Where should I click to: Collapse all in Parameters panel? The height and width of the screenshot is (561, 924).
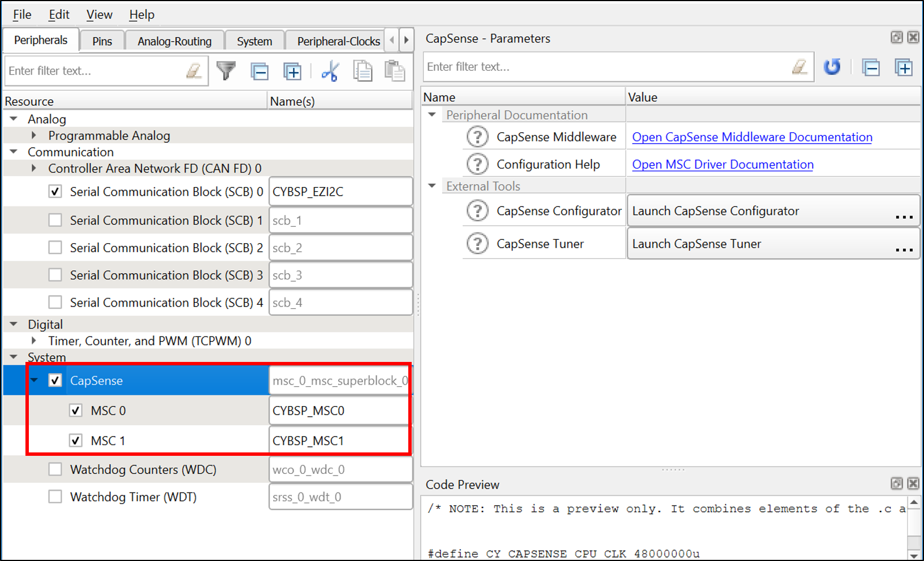tap(871, 67)
